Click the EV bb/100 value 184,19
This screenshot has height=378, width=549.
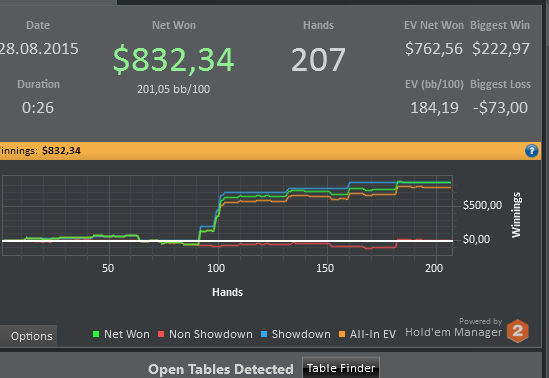(434, 108)
